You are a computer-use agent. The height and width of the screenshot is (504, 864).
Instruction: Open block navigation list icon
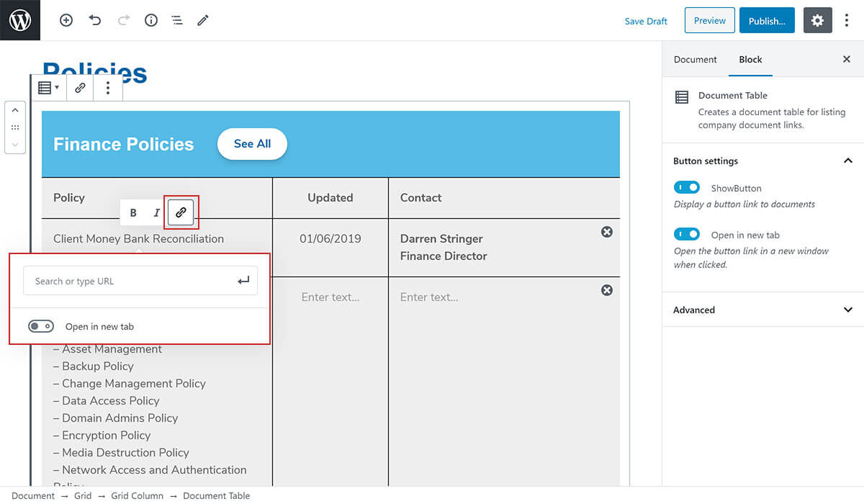(177, 21)
